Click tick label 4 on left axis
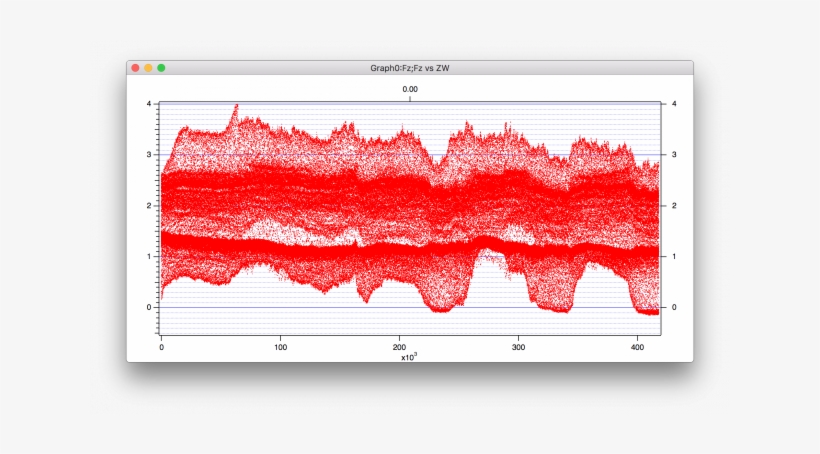This screenshot has width=820, height=454. 149,104
